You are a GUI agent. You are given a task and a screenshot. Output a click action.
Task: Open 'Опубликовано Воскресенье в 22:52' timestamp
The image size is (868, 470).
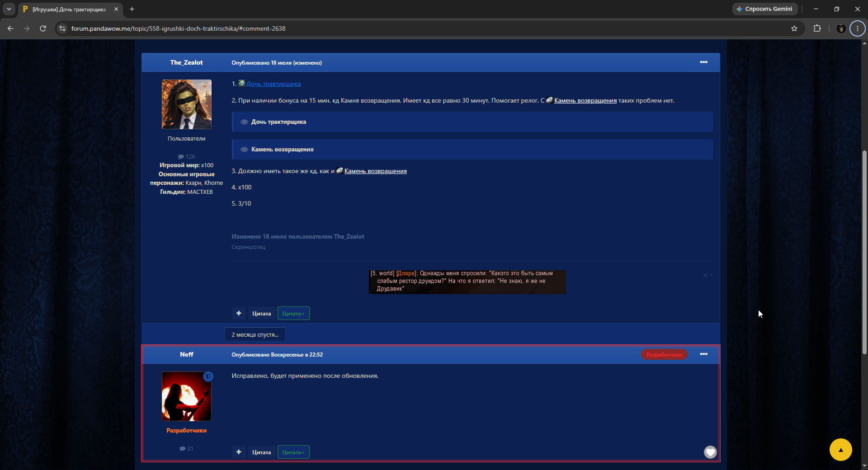point(277,355)
